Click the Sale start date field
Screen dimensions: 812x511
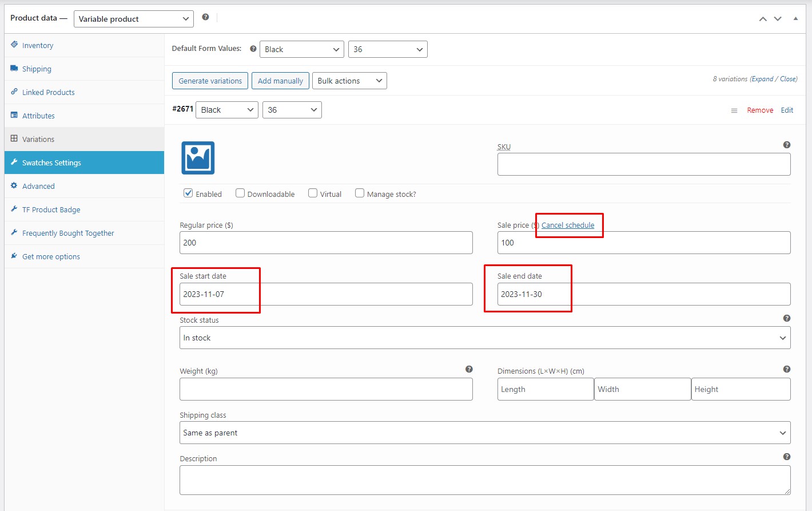[326, 294]
